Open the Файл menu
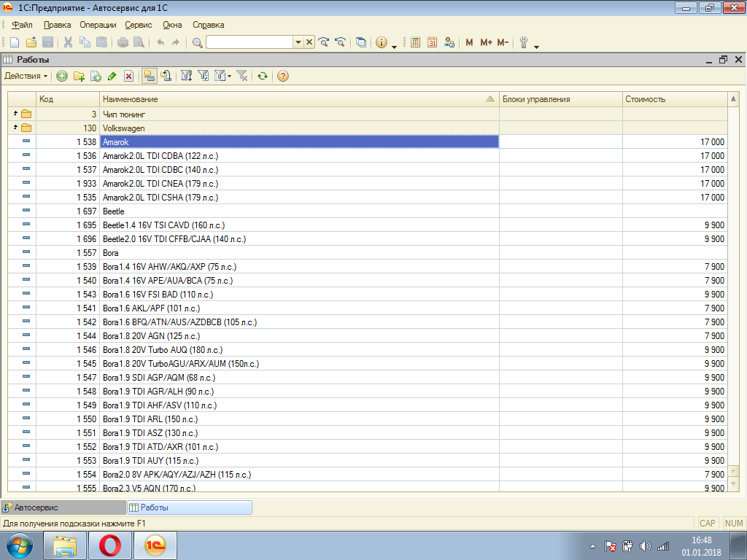The width and height of the screenshot is (747, 560). pyautogui.click(x=22, y=25)
